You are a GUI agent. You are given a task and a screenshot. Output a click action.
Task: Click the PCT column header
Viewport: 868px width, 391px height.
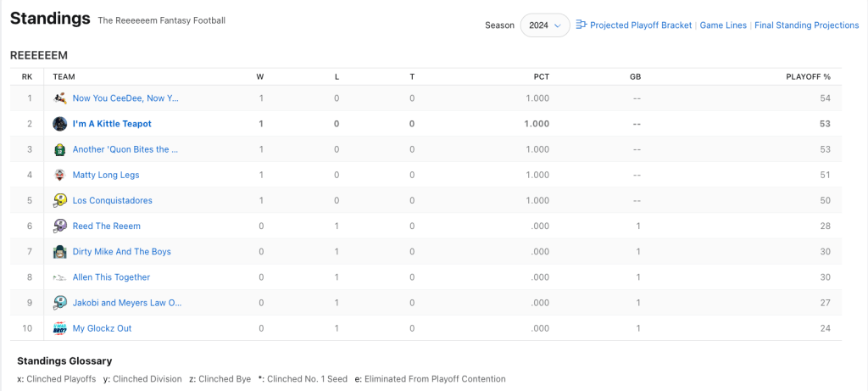[541, 76]
